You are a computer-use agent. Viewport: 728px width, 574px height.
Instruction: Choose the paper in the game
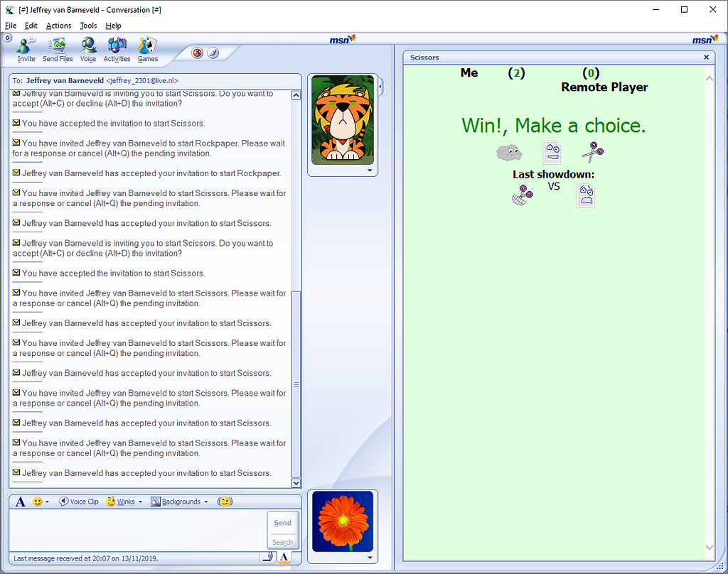[x=552, y=151]
